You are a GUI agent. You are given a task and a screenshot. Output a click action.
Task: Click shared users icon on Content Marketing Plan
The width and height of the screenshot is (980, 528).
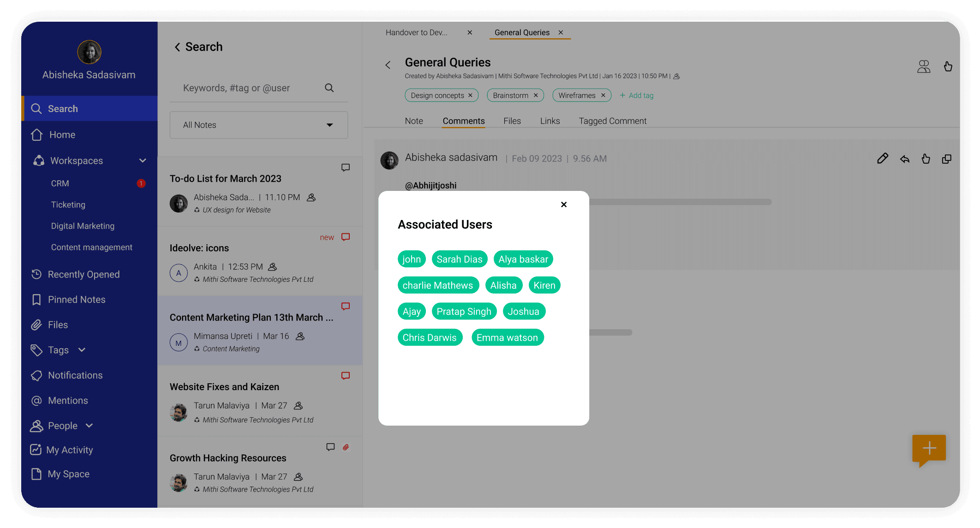[x=300, y=336]
